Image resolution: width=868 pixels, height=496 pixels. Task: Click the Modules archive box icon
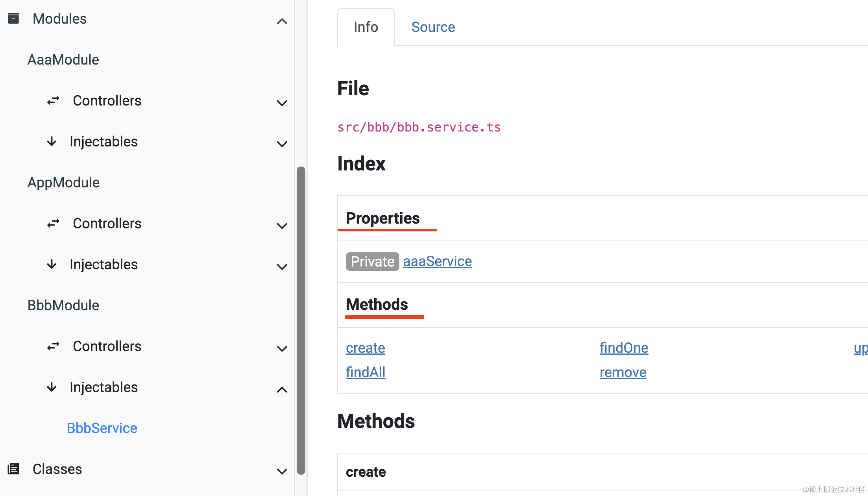click(x=13, y=19)
